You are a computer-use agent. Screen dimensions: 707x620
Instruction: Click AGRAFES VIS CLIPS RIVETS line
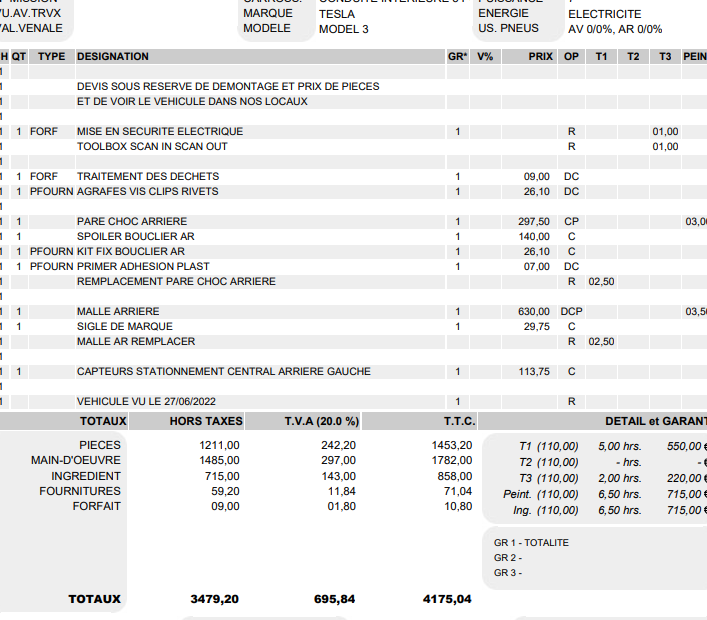[354, 192]
